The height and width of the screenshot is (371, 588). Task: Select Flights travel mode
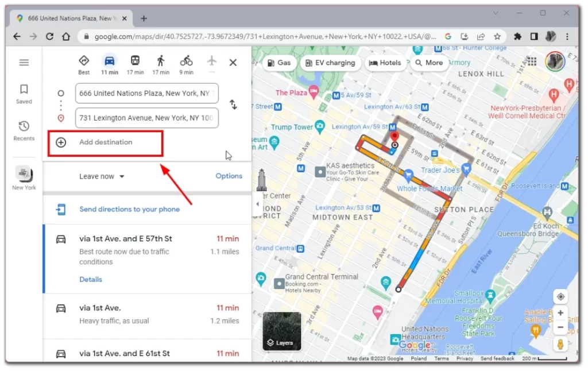[211, 63]
